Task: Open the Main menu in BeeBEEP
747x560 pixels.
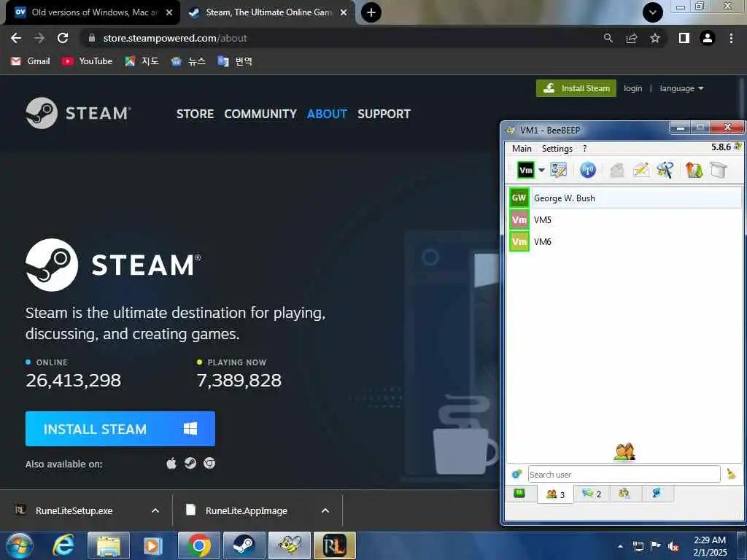Action: [x=522, y=149]
